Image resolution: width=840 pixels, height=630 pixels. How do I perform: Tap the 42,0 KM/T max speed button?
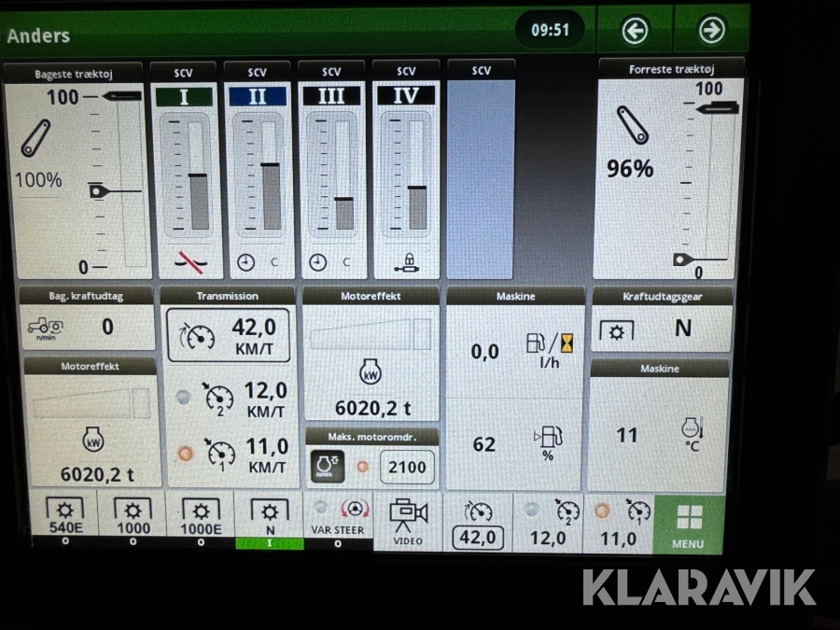(x=228, y=336)
